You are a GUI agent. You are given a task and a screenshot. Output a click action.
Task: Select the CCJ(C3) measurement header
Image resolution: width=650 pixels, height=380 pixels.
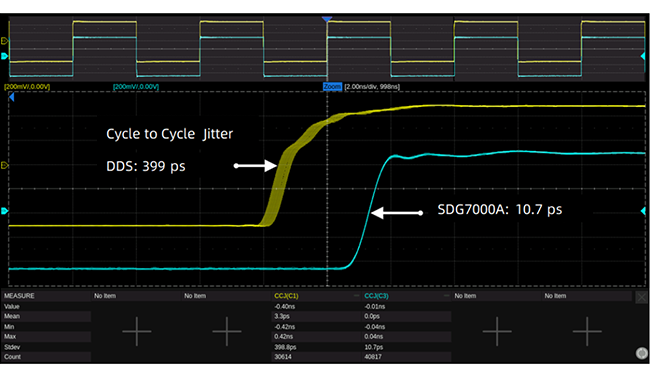point(376,296)
